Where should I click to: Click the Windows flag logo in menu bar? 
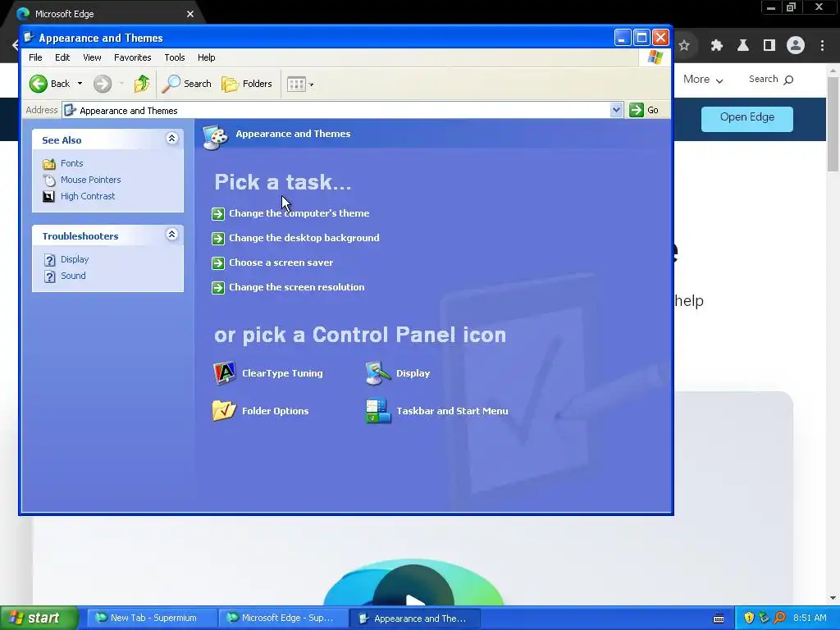coord(655,57)
